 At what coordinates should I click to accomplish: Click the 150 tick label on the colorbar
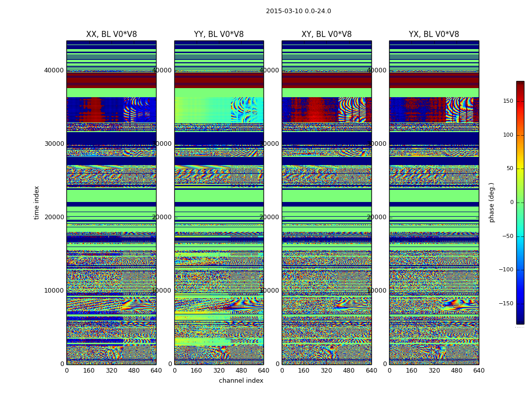[507, 101]
